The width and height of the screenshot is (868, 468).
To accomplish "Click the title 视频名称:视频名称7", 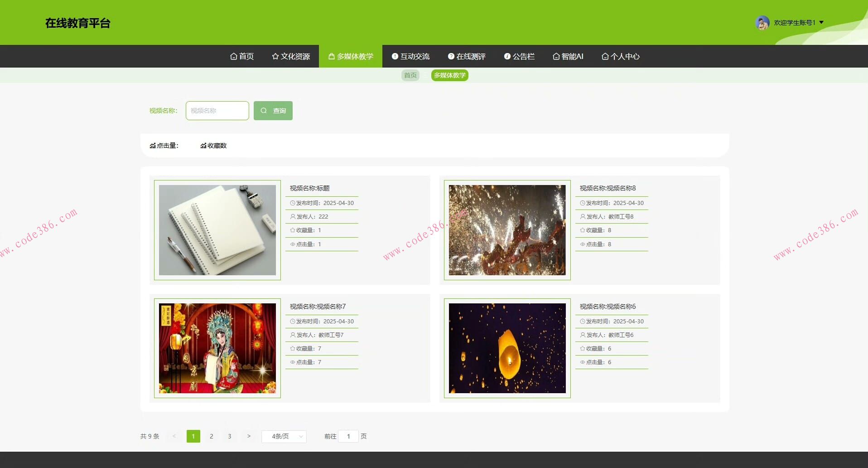I will point(318,307).
